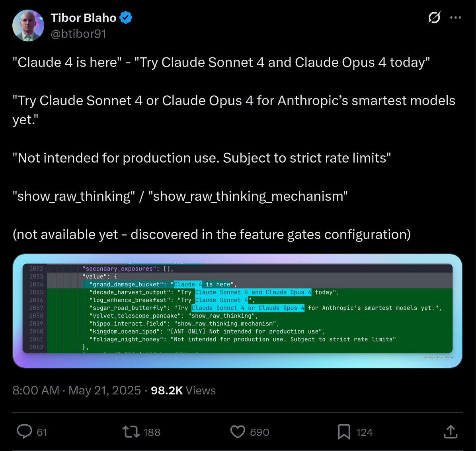Click the repost arrows icon
Screen dimensions: 476x451
pos(131,431)
